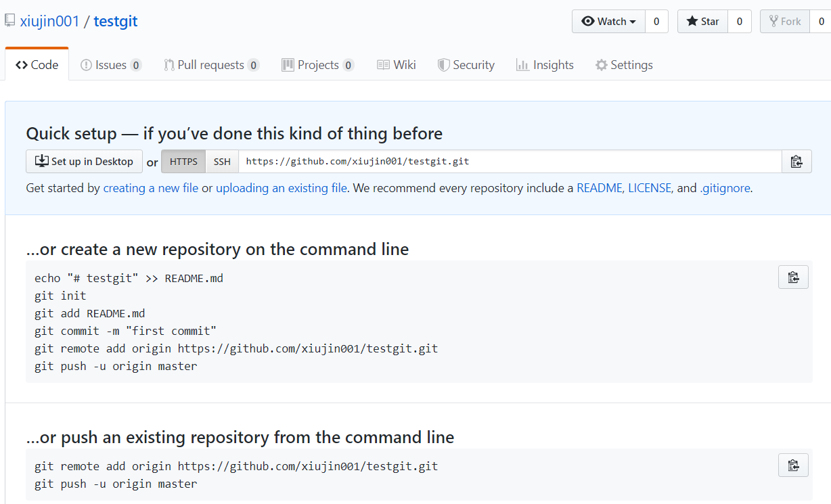
Task: Select the HTTPS protocol toggle
Action: (183, 162)
